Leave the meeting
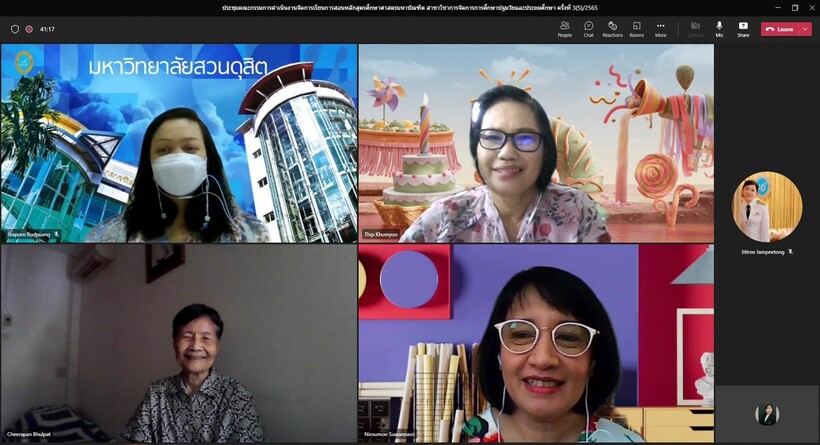The width and height of the screenshot is (820, 445). click(780, 29)
